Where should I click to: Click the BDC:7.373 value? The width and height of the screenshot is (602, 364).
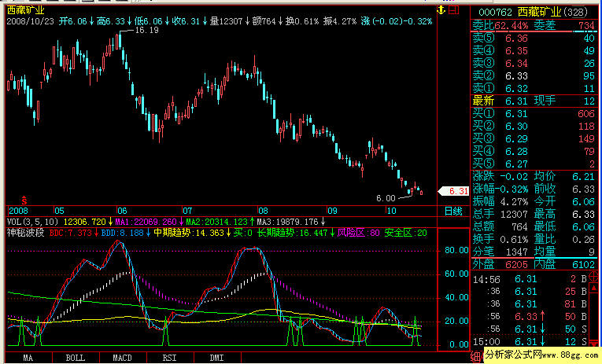click(x=71, y=233)
